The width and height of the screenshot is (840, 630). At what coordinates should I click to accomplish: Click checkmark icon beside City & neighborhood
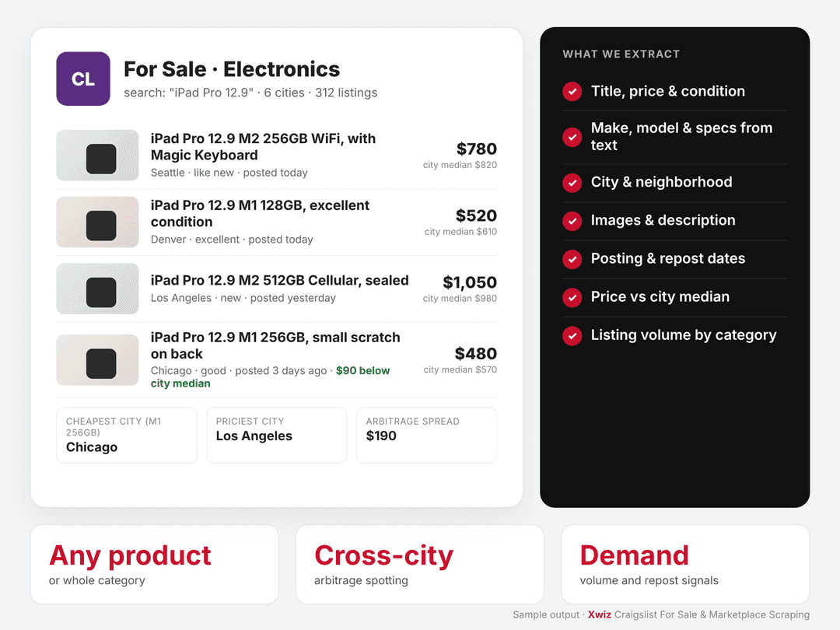572,183
